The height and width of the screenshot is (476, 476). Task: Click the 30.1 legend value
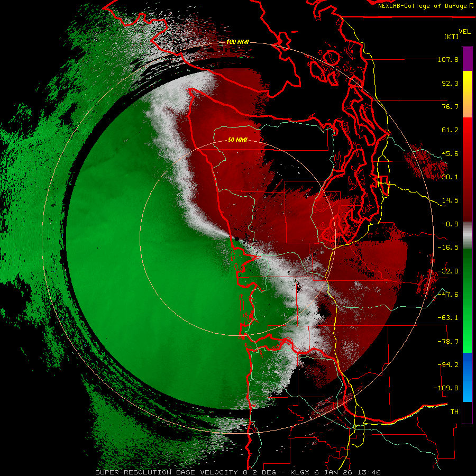tap(450, 177)
